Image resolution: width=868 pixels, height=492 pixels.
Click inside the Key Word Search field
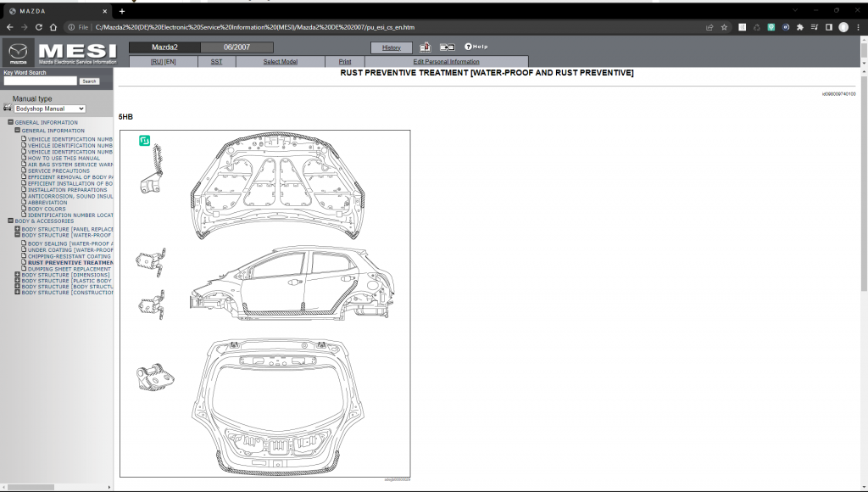point(41,81)
